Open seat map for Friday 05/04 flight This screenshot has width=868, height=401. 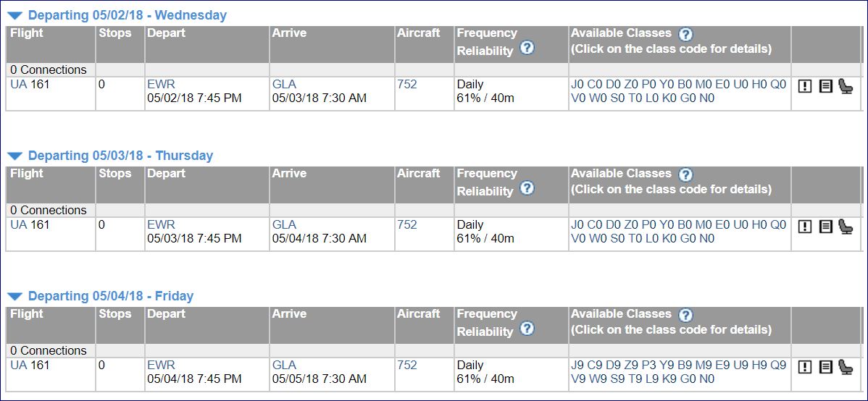845,367
